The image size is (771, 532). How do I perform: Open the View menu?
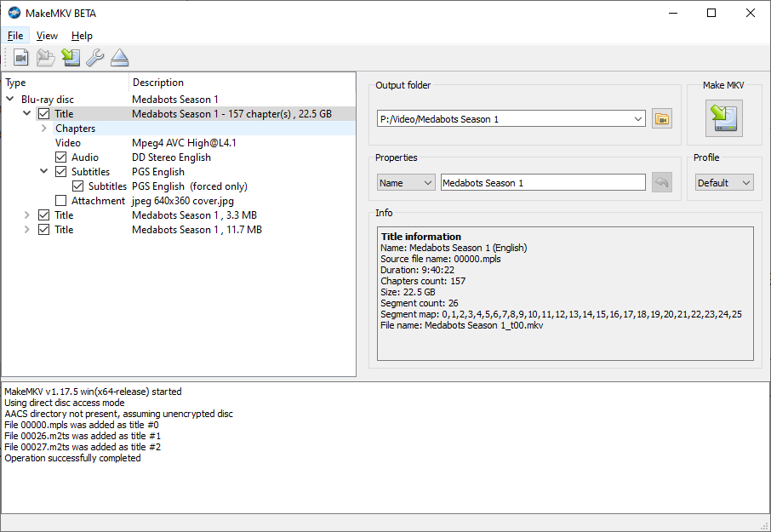[x=47, y=36]
